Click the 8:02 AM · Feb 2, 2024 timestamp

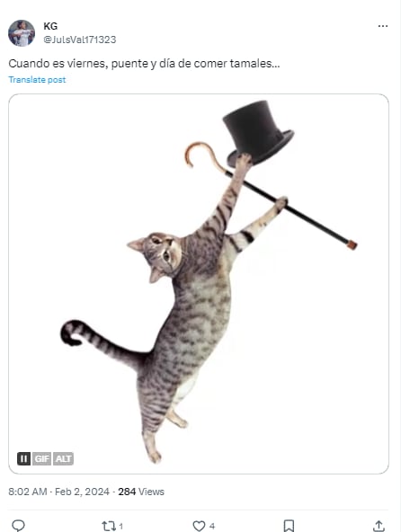(58, 492)
